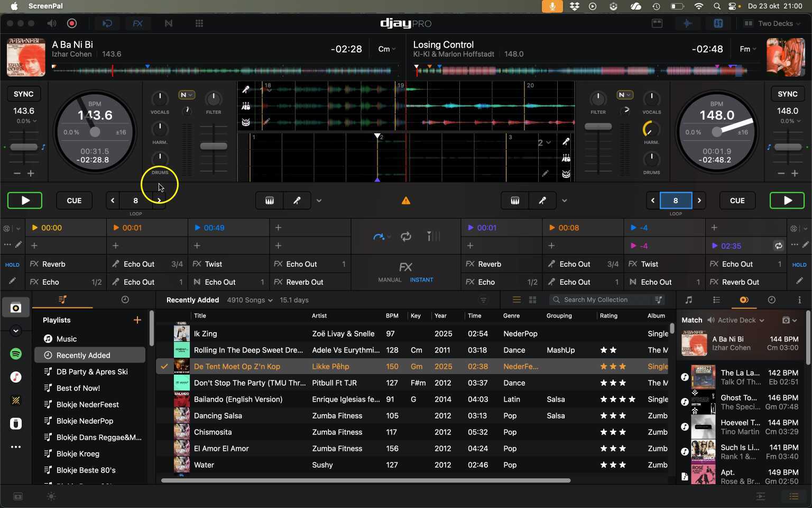Click the record button in top toolbar
Screen dimensions: 812x508
point(72,23)
